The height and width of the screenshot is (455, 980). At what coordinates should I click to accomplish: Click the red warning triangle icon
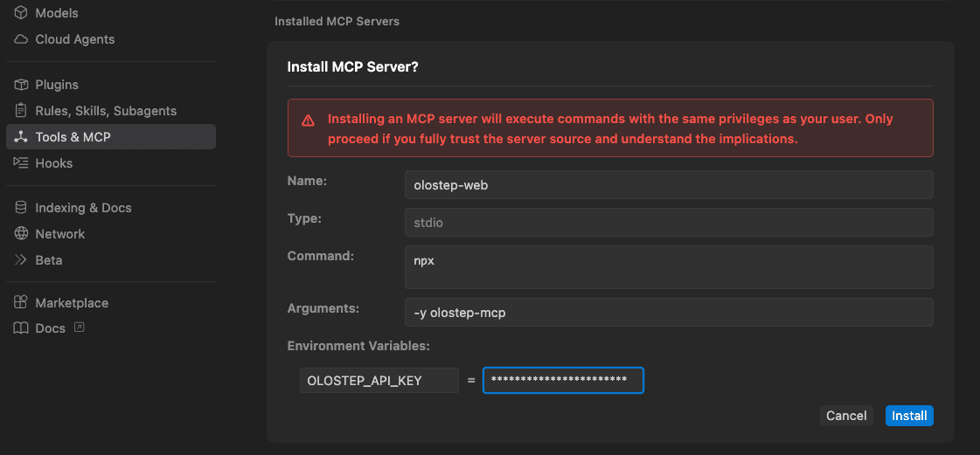coord(308,121)
